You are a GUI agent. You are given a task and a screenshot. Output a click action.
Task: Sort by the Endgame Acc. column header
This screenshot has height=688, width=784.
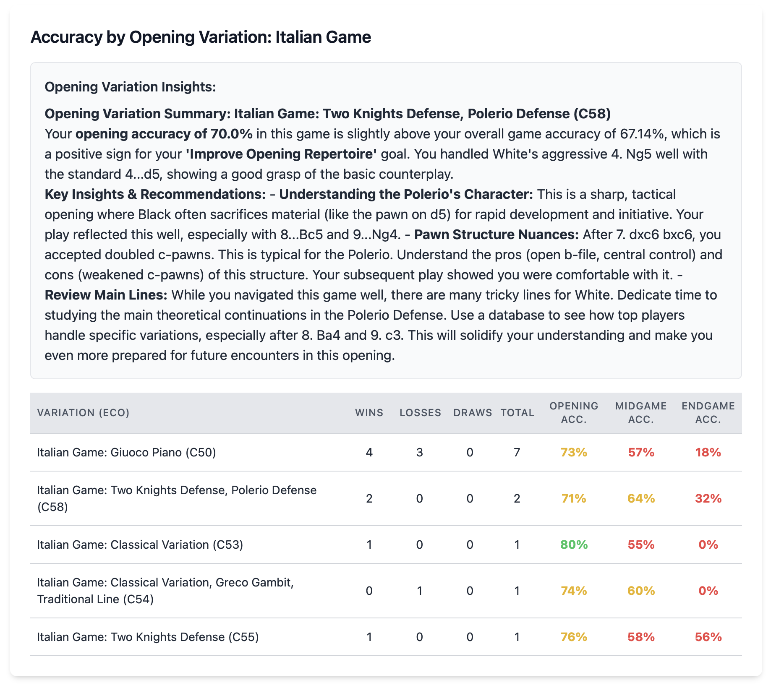click(x=708, y=413)
